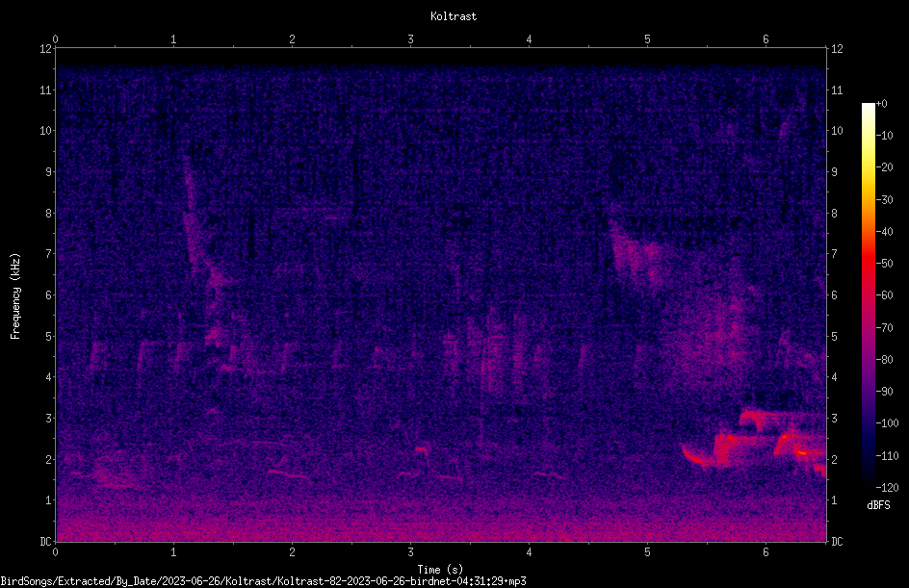Click the -70 colorbar value
The width and height of the screenshot is (909, 588).
(x=884, y=328)
